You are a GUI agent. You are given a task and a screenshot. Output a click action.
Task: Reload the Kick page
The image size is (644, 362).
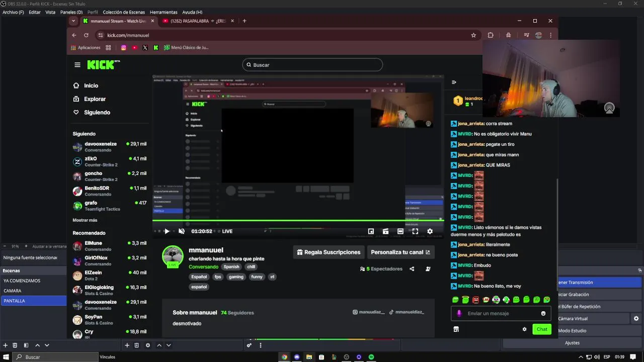[x=86, y=35]
